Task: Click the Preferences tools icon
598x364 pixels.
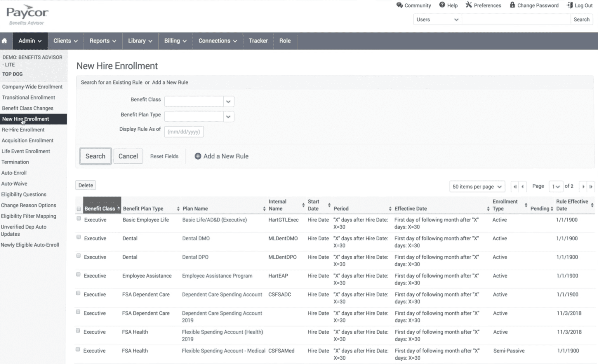Action: click(x=469, y=5)
